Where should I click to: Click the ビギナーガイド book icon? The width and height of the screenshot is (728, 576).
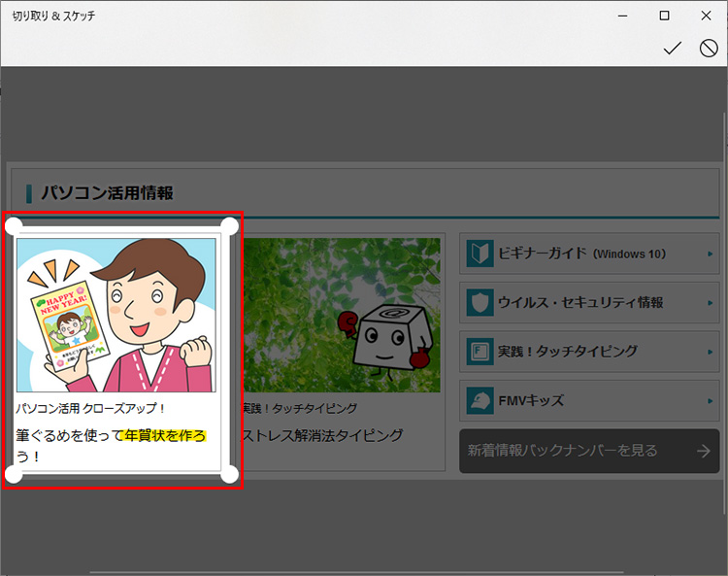480,254
